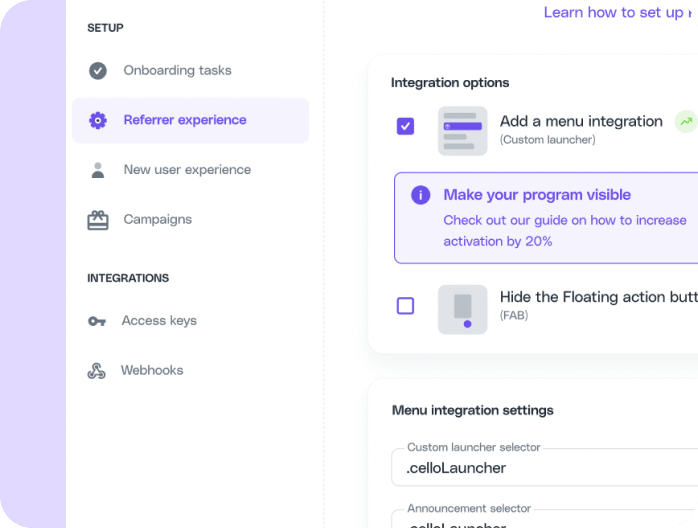The image size is (698, 528).
Task: Open Onboarding tasks in the sidebar
Action: (x=177, y=71)
